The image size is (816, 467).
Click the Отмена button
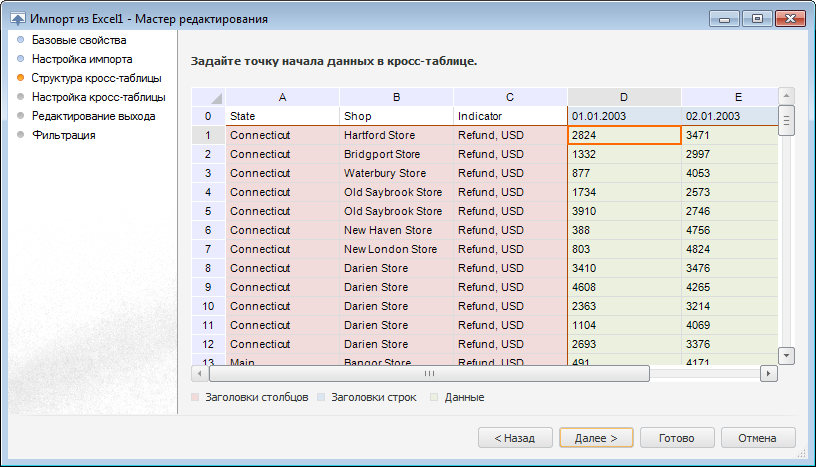[x=757, y=438]
